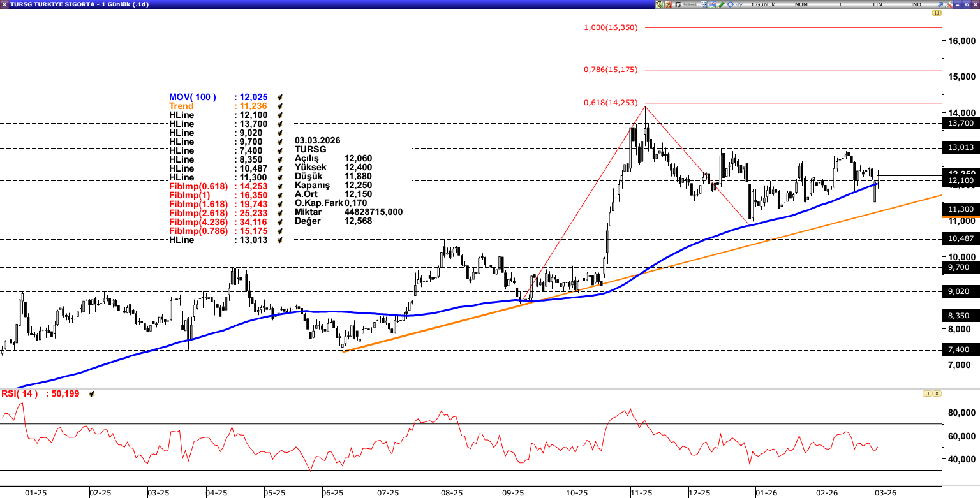
Task: Toggle the FibImp(0.618) checkmark
Action: point(280,186)
